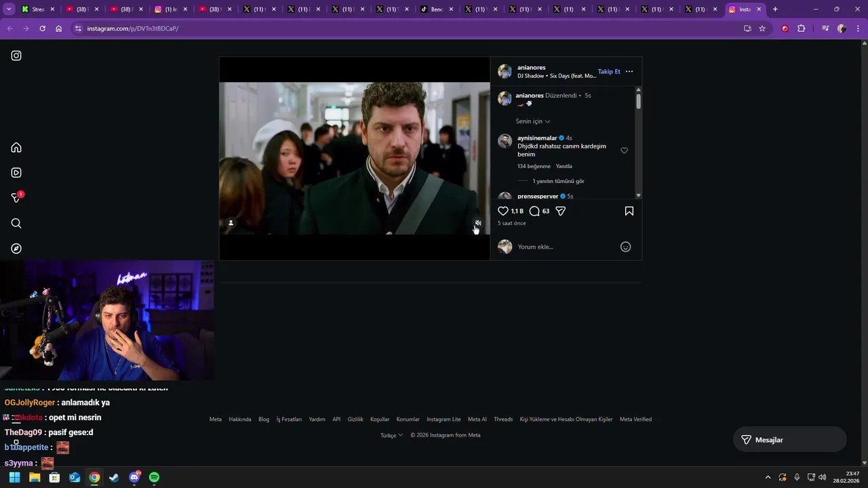Like the aynisinemalar comment heart

point(625,150)
